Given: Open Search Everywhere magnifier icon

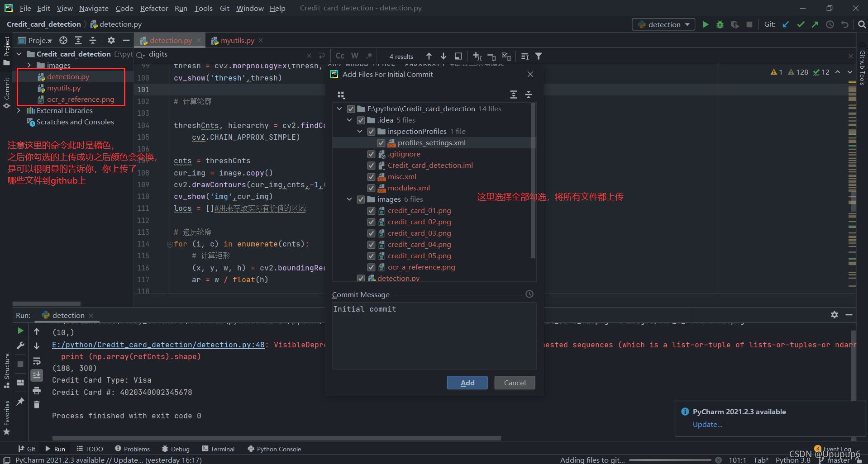Looking at the screenshot, I should pyautogui.click(x=862, y=24).
